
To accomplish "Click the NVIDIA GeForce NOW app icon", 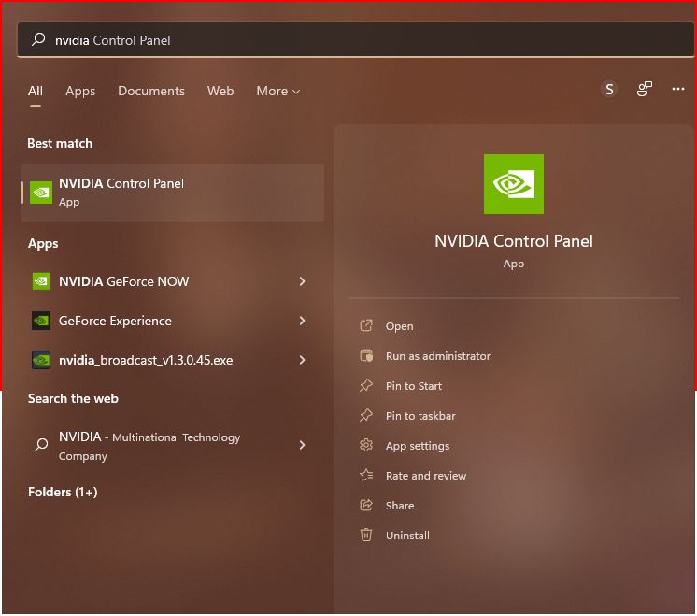I will [x=41, y=281].
